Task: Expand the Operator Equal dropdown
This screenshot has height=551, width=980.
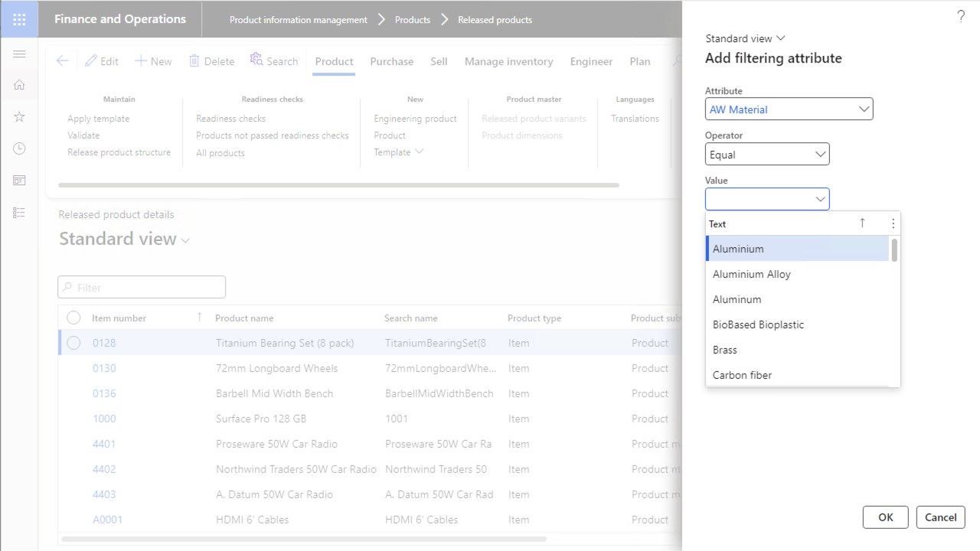Action: click(x=820, y=155)
